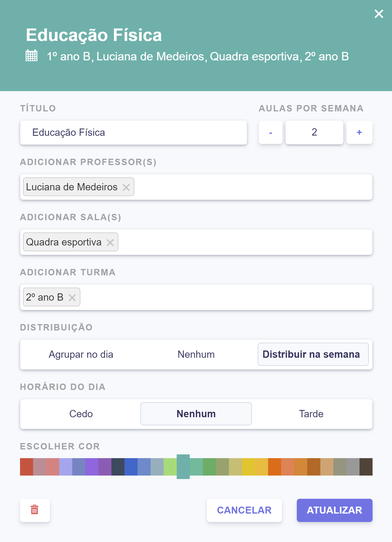Open the Adicionar Professor(s) selection field
The width and height of the screenshot is (392, 542).
[252, 187]
